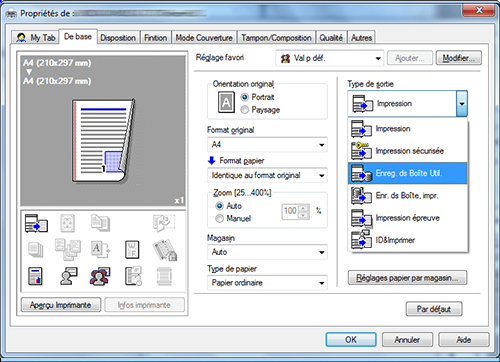The height and width of the screenshot is (362, 500).
Task: Switch to the My Tab tab
Action: (36, 38)
